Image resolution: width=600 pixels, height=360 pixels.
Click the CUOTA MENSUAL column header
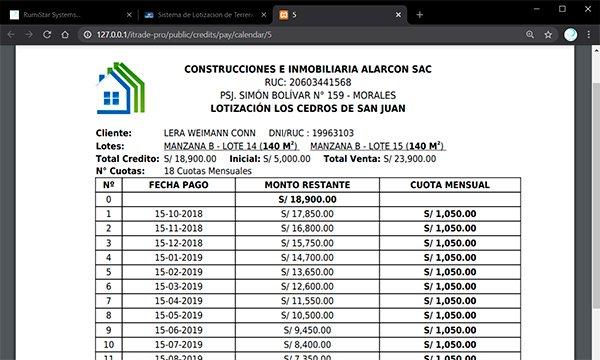pyautogui.click(x=450, y=185)
